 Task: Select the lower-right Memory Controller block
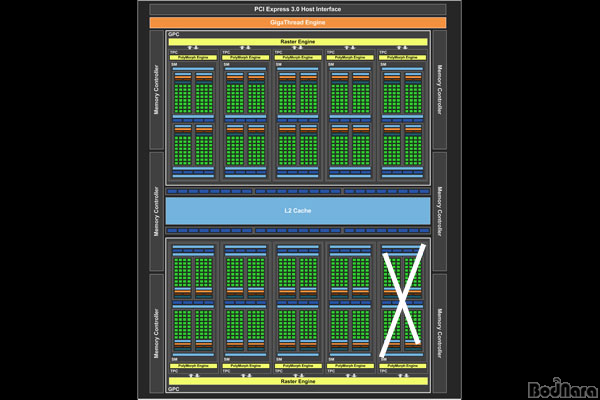pyautogui.click(x=439, y=333)
